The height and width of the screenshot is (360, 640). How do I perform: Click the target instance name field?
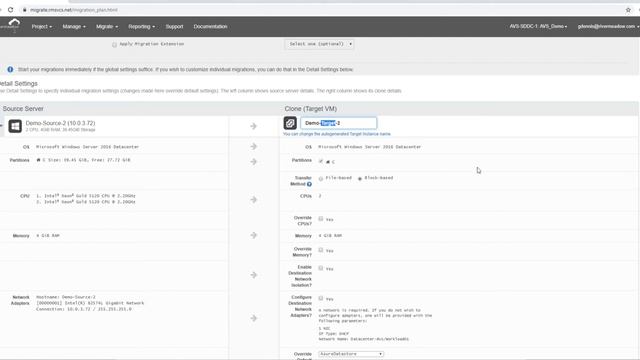338,123
